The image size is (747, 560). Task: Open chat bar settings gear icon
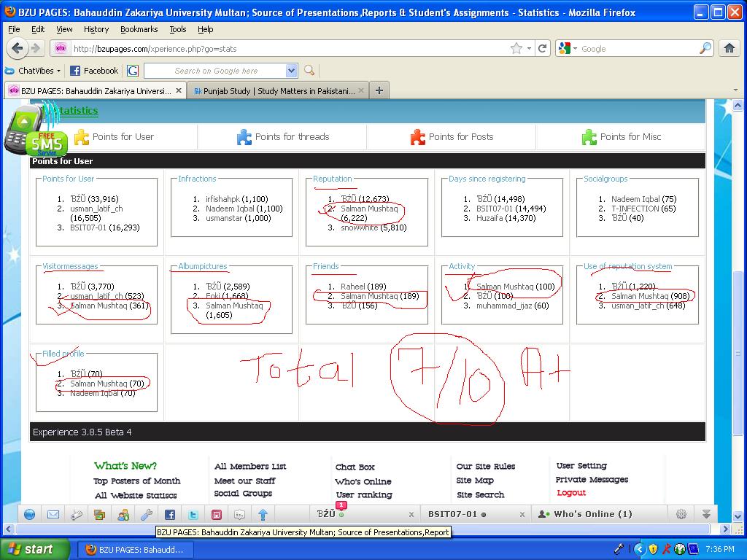tap(681, 514)
